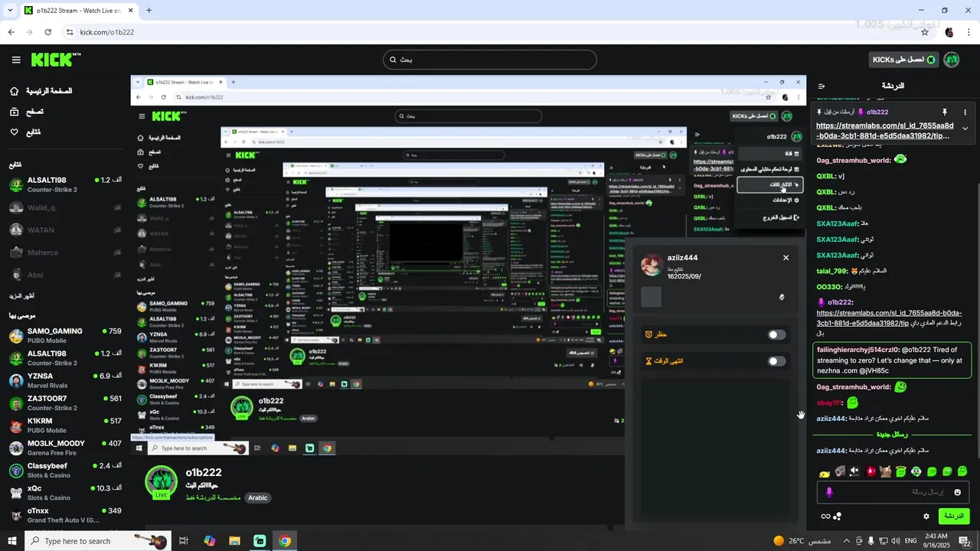Click the bubbles icon below chat input
This screenshot has width=980, height=551.
tap(838, 517)
